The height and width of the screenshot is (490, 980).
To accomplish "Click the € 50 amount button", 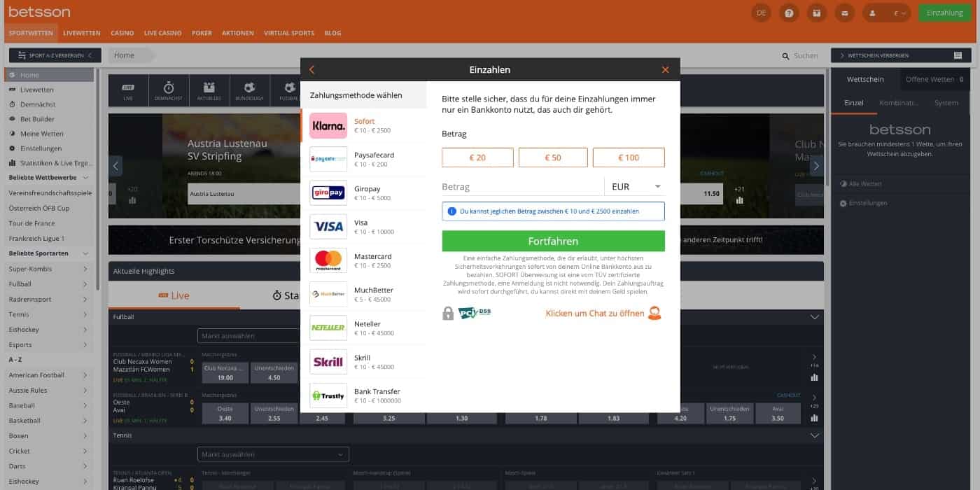I will (553, 157).
